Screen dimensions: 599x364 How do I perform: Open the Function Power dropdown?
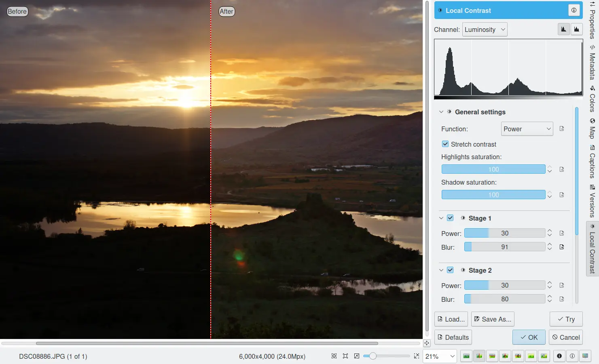click(x=527, y=129)
